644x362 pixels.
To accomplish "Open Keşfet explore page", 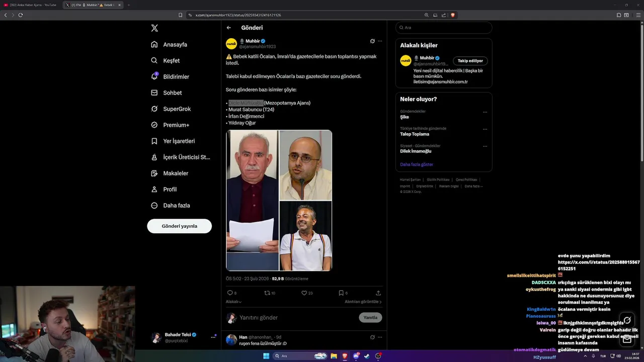I will click(x=166, y=60).
